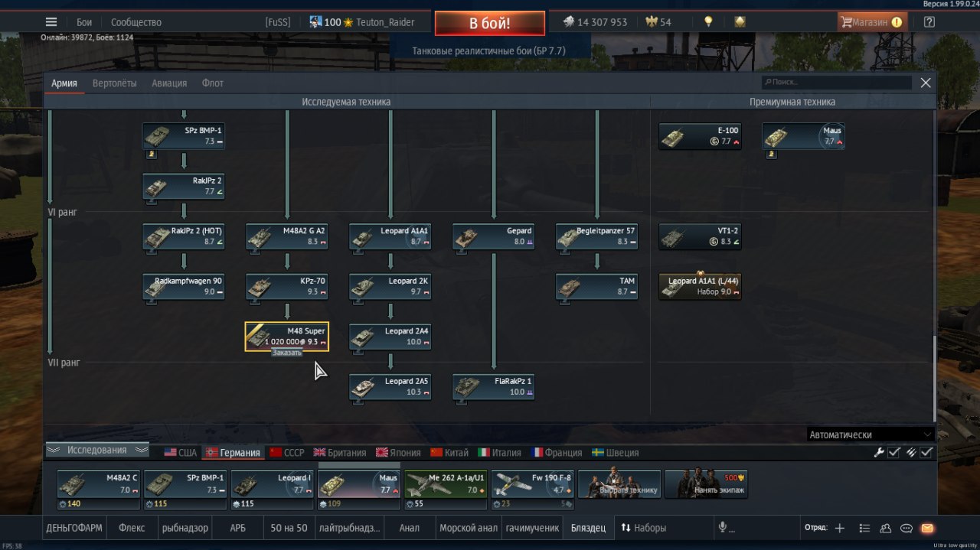Select the SPz BMP-1 in research tree
980x550 pixels.
(184, 136)
